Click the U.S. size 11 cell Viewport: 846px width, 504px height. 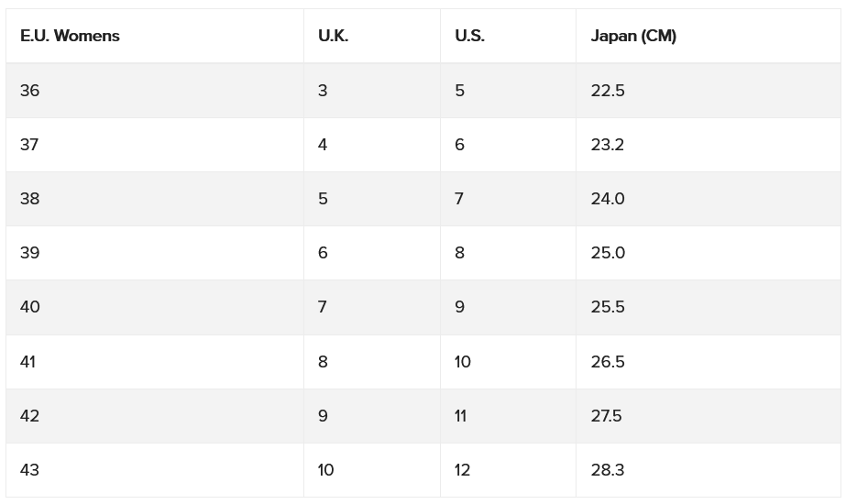(509, 416)
